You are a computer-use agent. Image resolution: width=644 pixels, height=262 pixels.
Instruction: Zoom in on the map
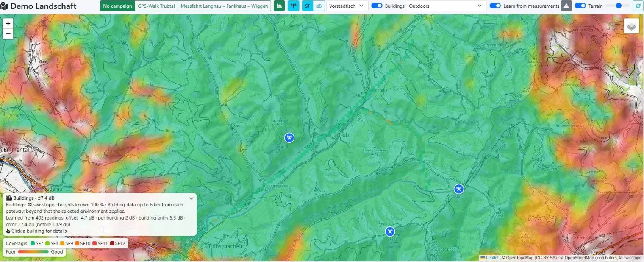pos(8,24)
